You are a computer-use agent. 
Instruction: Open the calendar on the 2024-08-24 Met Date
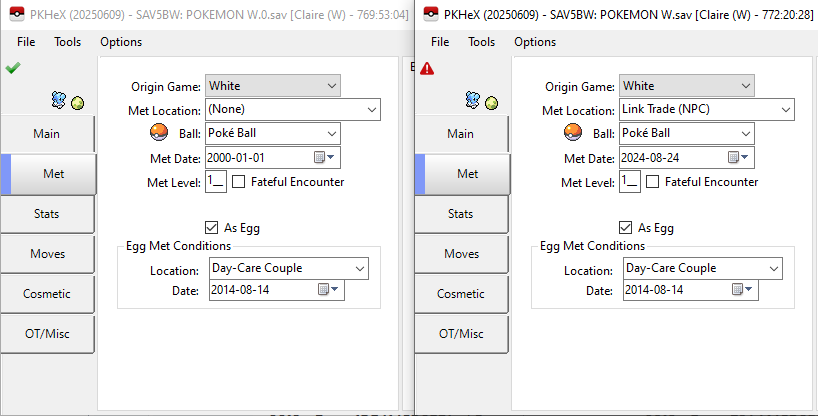(x=734, y=158)
